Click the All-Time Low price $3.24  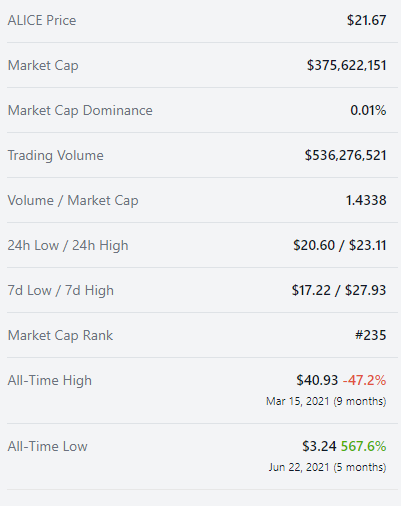click(319, 446)
